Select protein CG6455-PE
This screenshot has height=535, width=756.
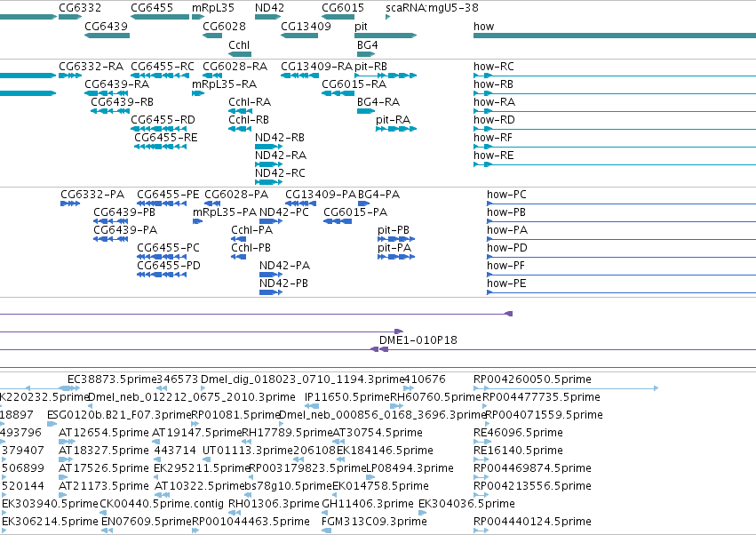(168, 195)
